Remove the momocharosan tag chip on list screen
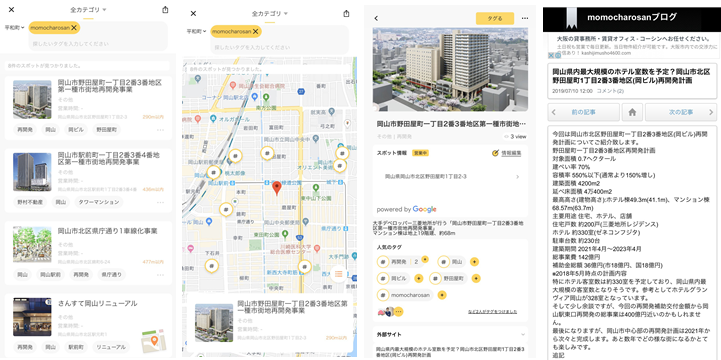This screenshot has height=360, width=721. (74, 28)
